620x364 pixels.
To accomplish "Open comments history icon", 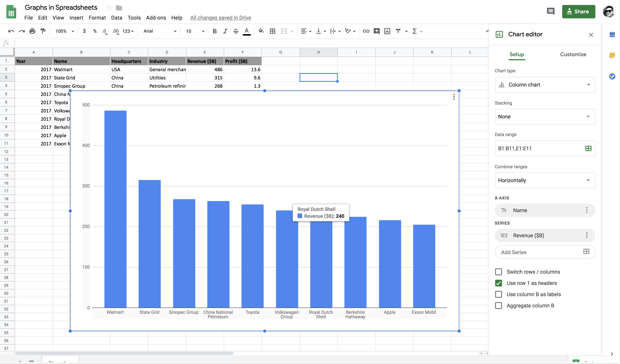I will pyautogui.click(x=551, y=11).
